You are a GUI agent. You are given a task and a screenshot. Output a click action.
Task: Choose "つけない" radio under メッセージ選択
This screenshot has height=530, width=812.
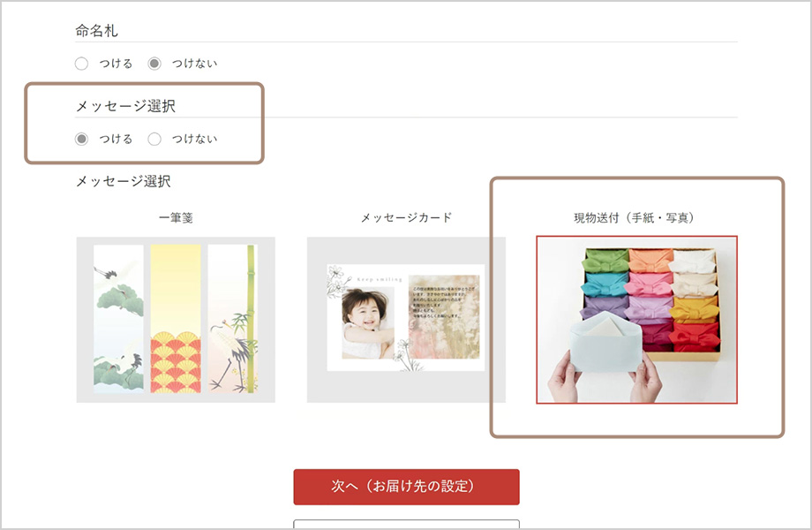[154, 139]
